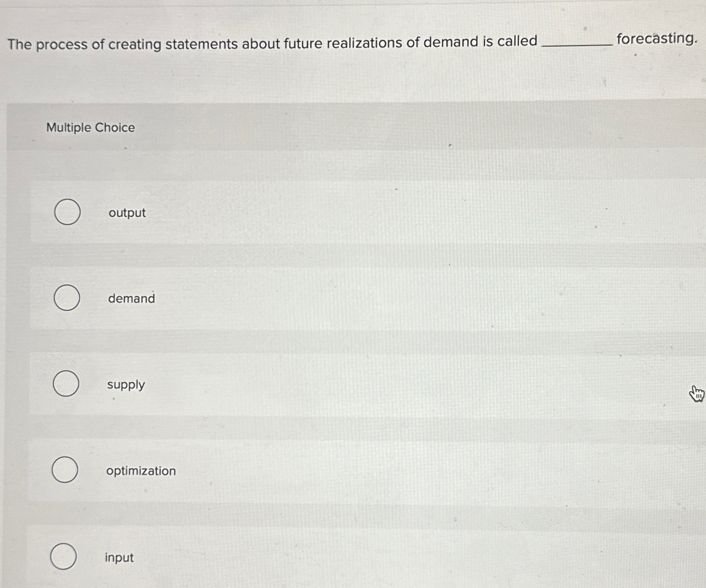Choose the answer option labeled input
706x588 pixels.
click(x=118, y=557)
